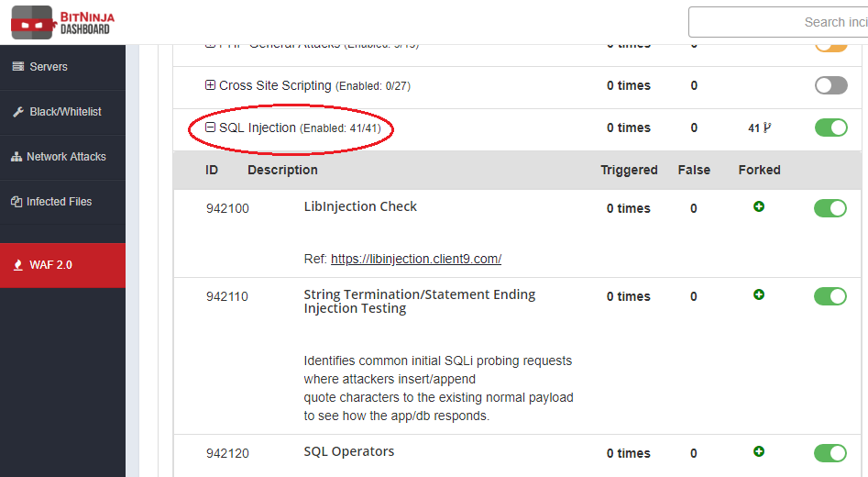Click the WAF 2.0 flame icon
868x477 pixels.
[x=17, y=265]
